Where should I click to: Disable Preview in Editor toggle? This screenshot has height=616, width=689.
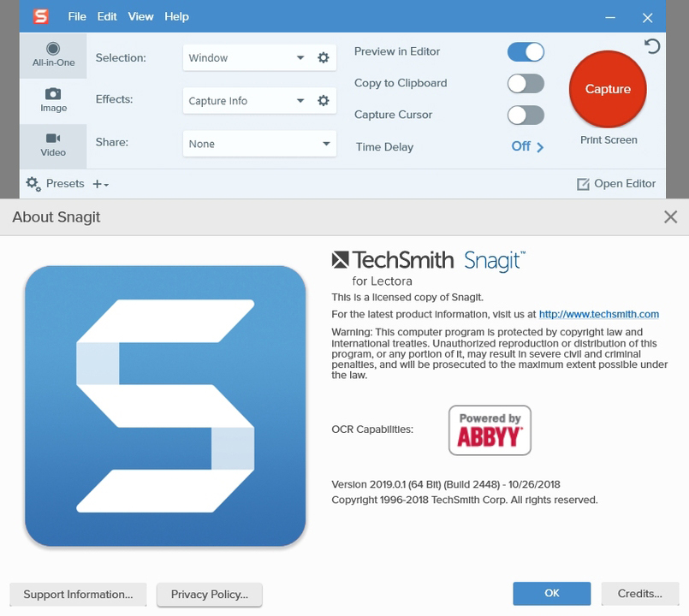[526, 52]
